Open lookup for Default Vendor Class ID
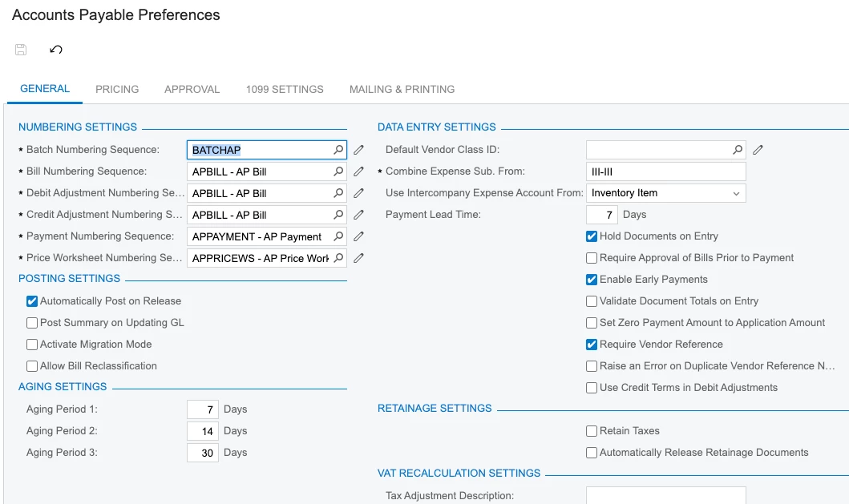The height and width of the screenshot is (504, 849). 738,150
